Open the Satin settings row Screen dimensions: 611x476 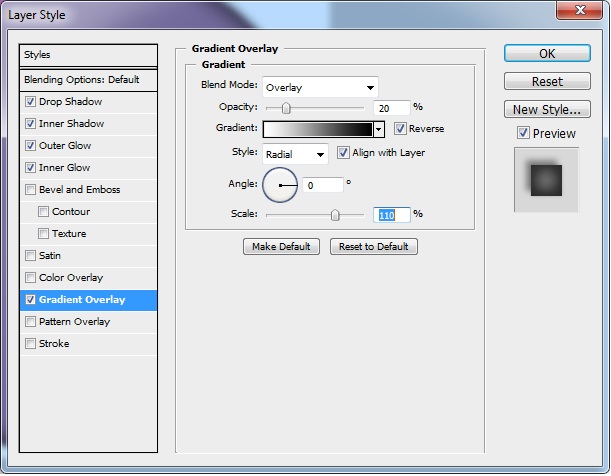click(88, 256)
